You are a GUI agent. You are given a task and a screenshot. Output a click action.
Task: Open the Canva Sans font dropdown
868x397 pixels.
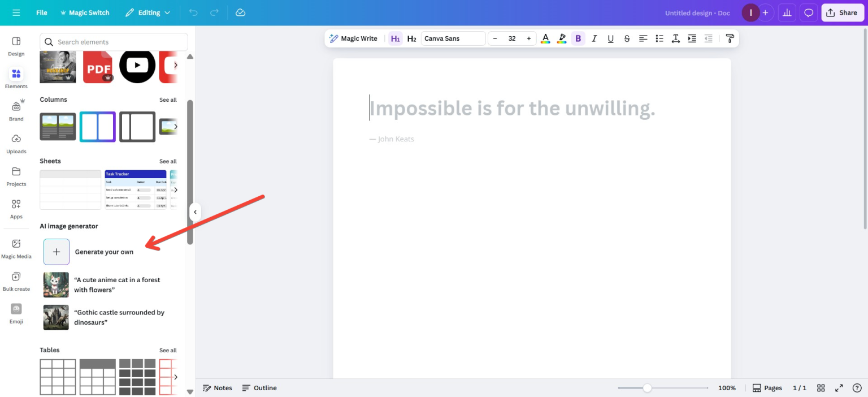[453, 38]
